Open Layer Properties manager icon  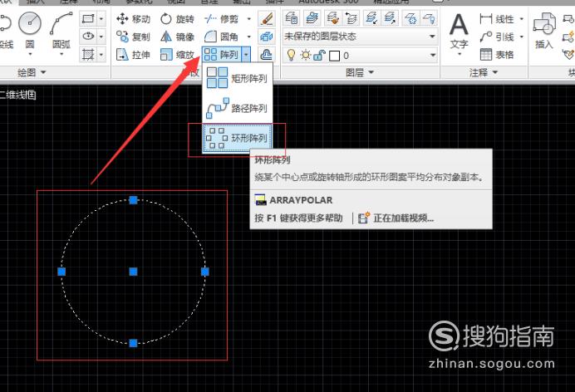(292, 18)
